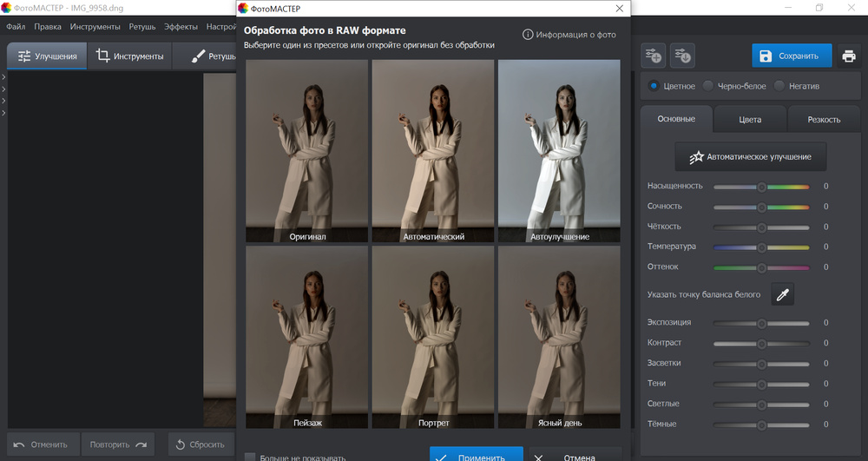The height and width of the screenshot is (461, 868).
Task: Click the info icon beside Информация о фото
Action: (x=527, y=35)
